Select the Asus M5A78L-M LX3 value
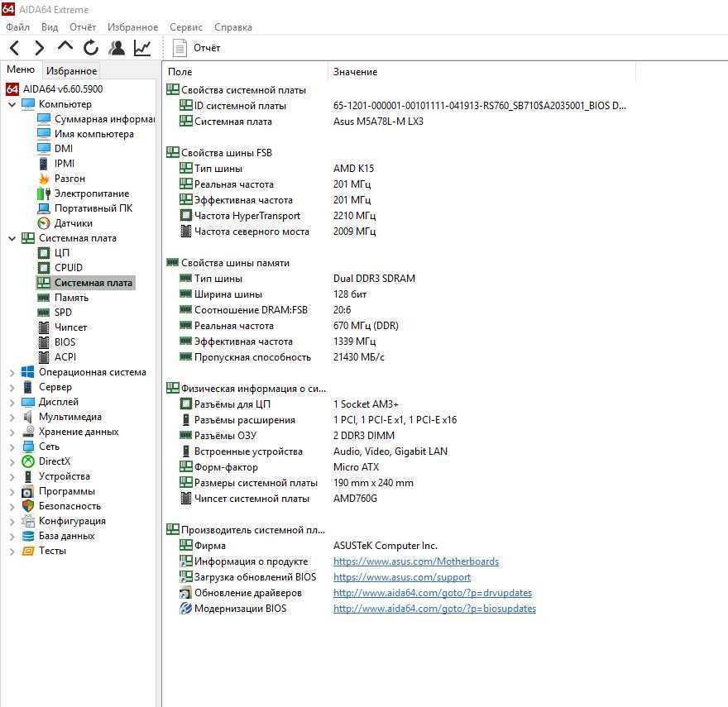This screenshot has width=728, height=707. coord(378,122)
